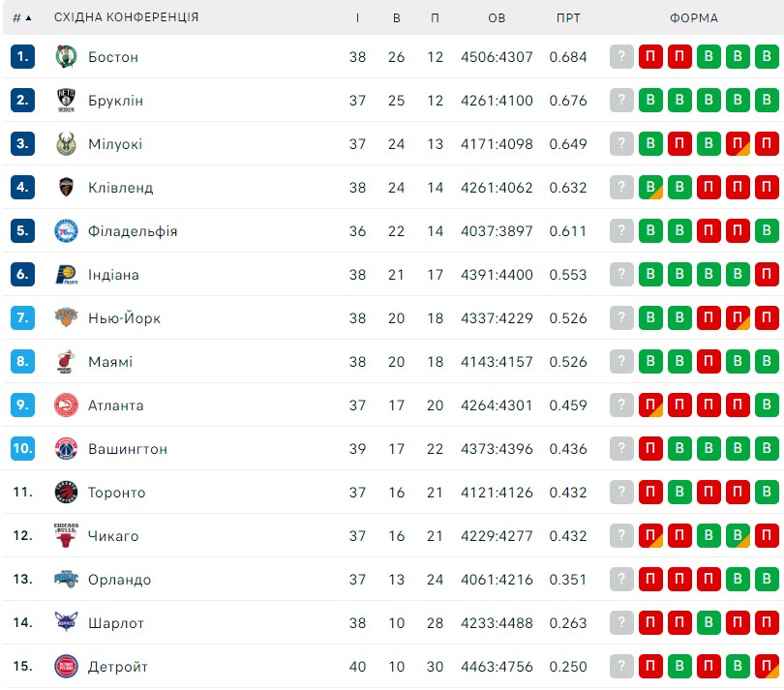
Task: Click the ФОРМА column header
Action: coord(693,18)
